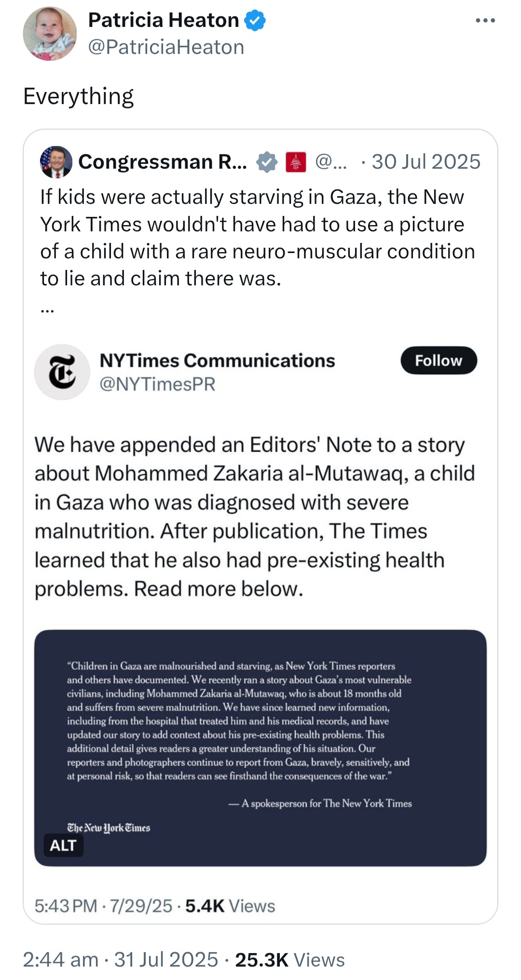521x980 pixels.
Task: Open Patricia Heaton's profile avatar
Action: 50,33
